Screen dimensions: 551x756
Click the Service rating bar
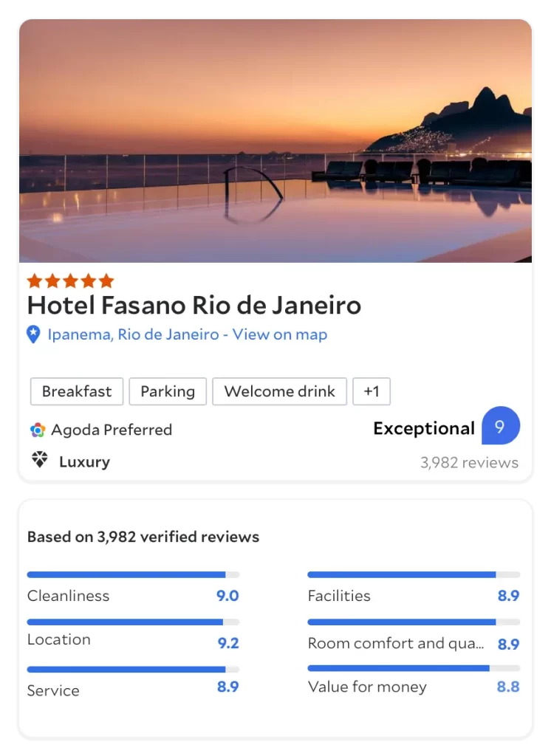pyautogui.click(x=133, y=670)
